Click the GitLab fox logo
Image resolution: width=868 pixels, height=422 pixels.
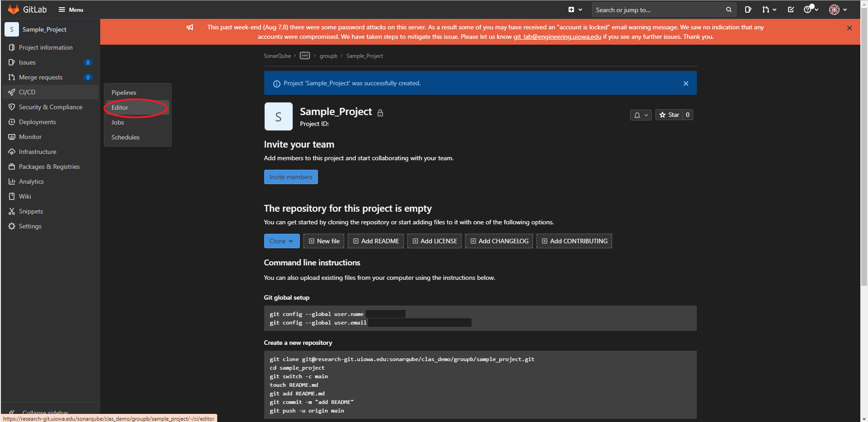click(14, 9)
